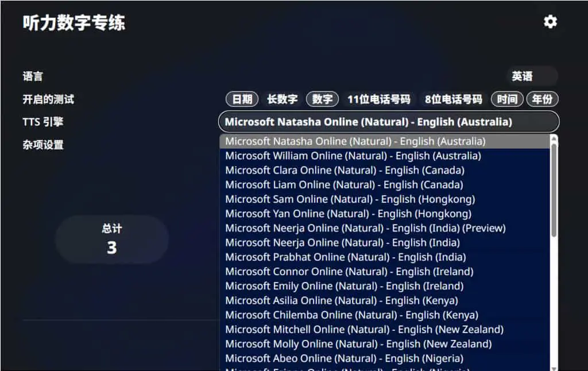588x371 pixels.
Task: Select Microsoft Natasha Online English (Australia) option
Action: (x=385, y=141)
